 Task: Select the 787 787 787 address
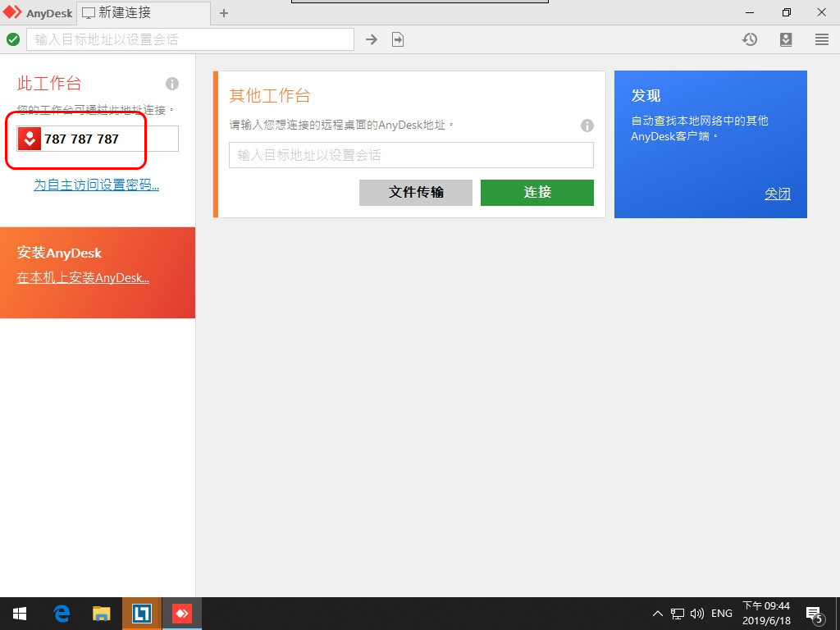[x=81, y=139]
